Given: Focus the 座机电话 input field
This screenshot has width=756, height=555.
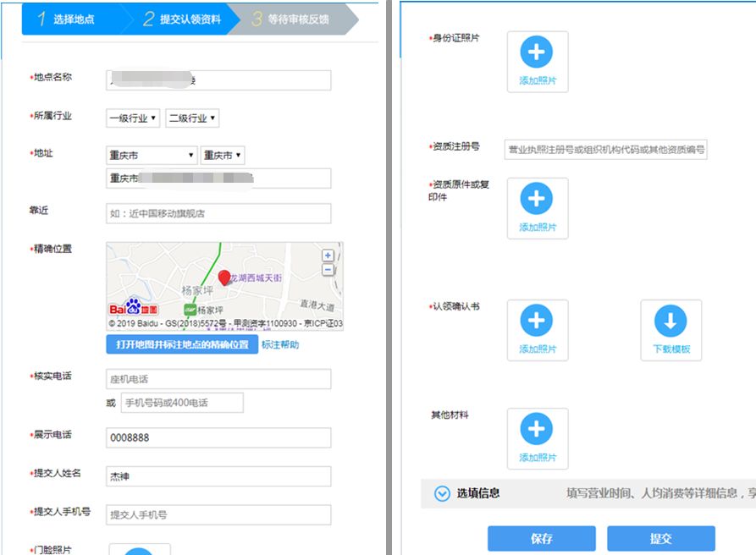Looking at the screenshot, I should point(218,379).
